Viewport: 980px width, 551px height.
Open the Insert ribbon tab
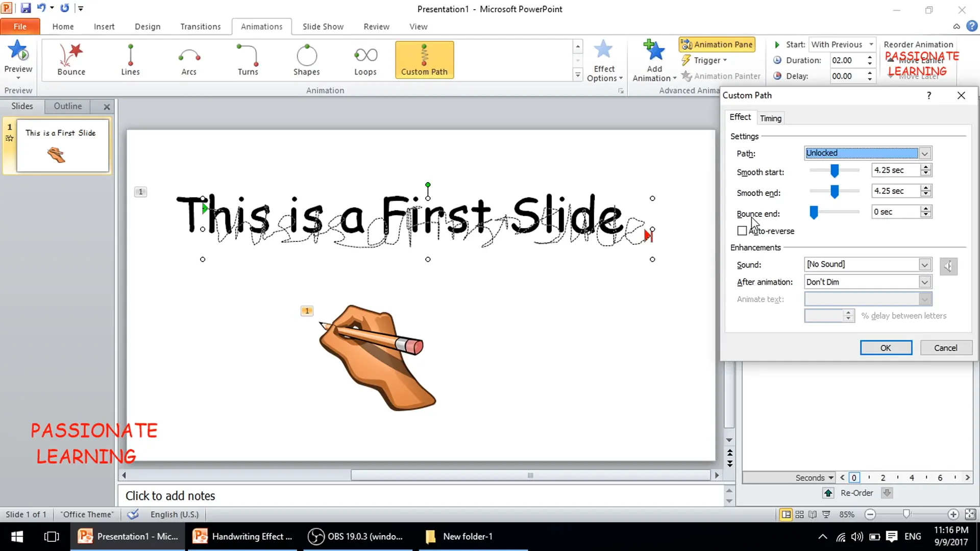coord(104,27)
